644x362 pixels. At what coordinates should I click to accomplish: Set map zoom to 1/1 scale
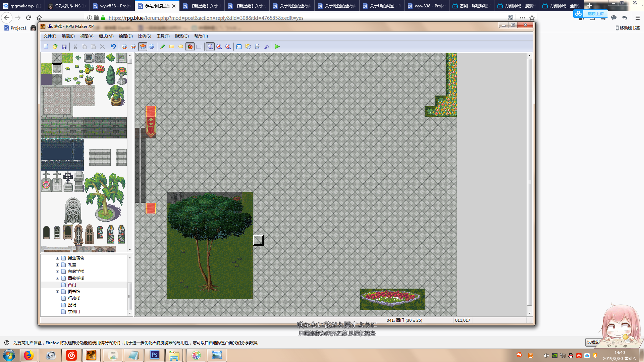(210, 47)
